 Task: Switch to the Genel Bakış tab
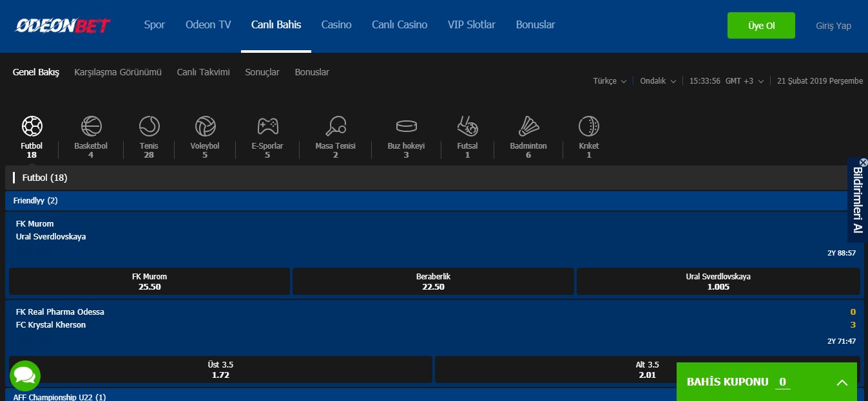[x=36, y=72]
